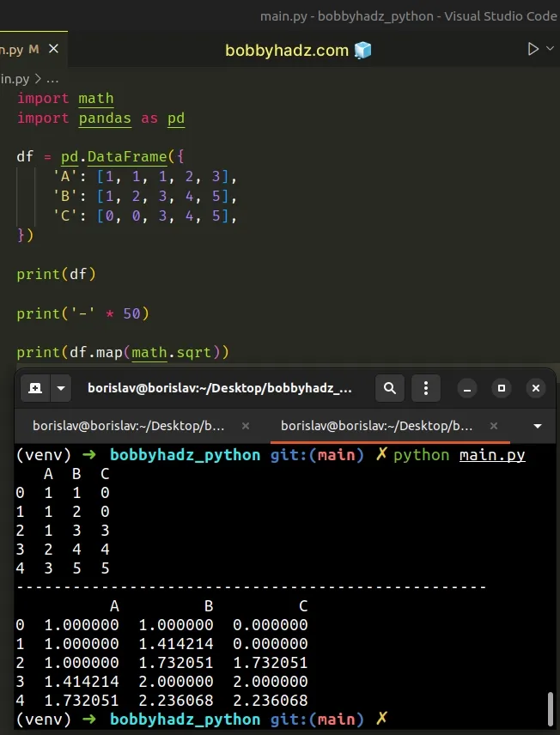Screen dimensions: 560x735
Task: Click value 2.236068 in column B output
Action: point(176,701)
